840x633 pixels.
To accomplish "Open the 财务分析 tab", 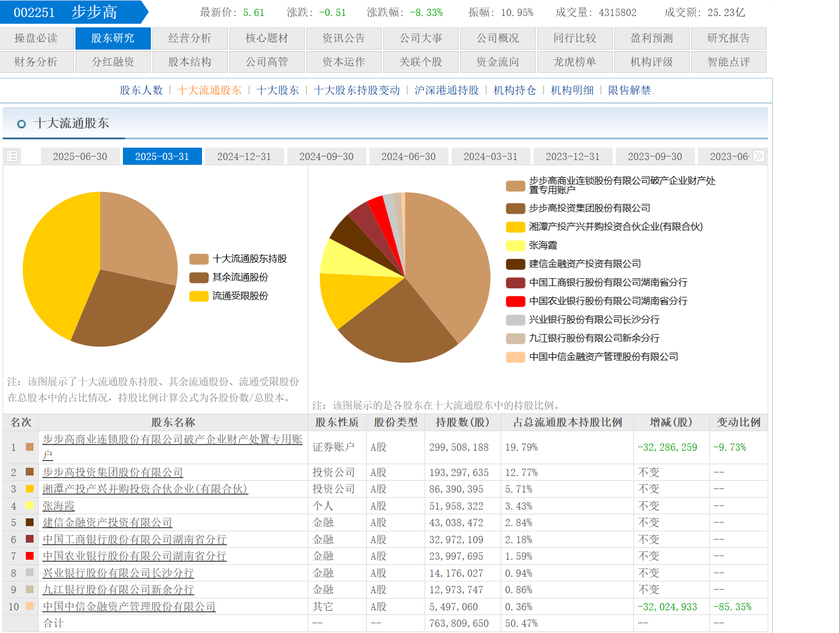I will click(x=36, y=62).
